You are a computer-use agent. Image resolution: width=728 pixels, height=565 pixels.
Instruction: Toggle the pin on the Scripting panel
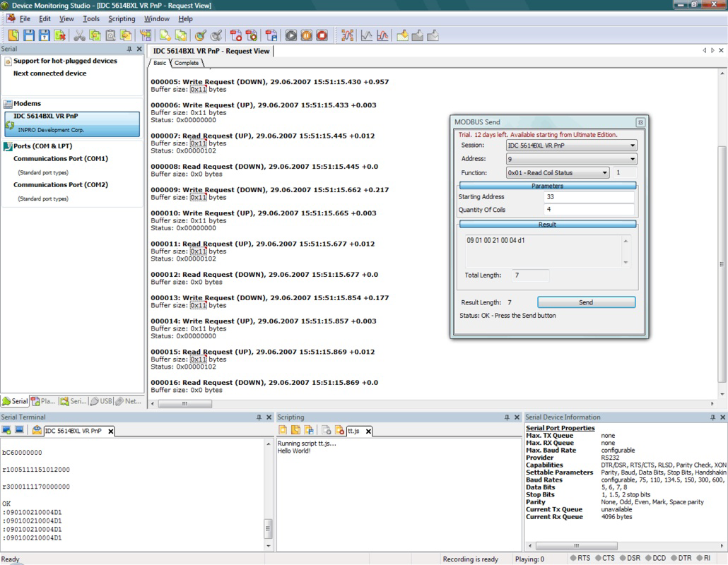(507, 417)
